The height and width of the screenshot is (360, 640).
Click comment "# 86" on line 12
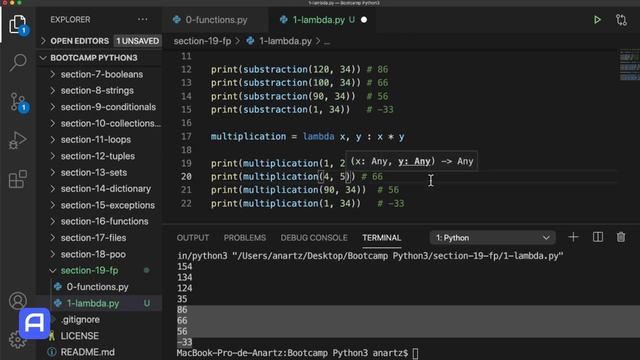point(377,69)
